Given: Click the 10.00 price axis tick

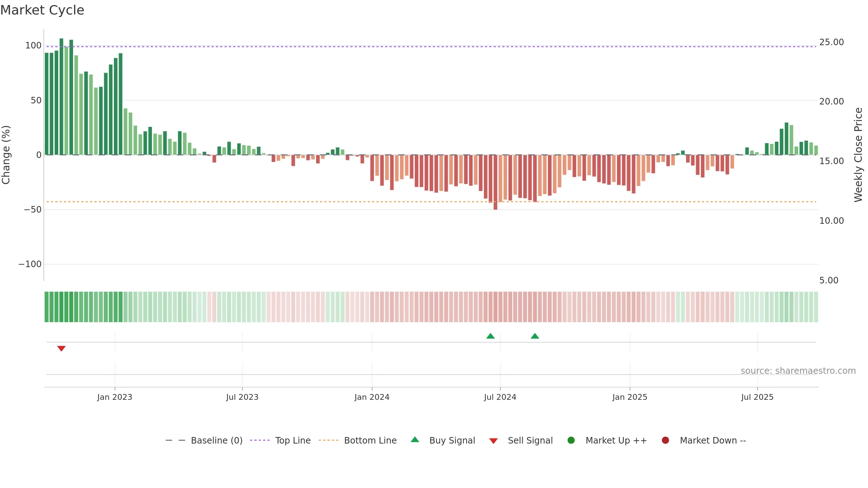Looking at the screenshot, I should pyautogui.click(x=831, y=221).
